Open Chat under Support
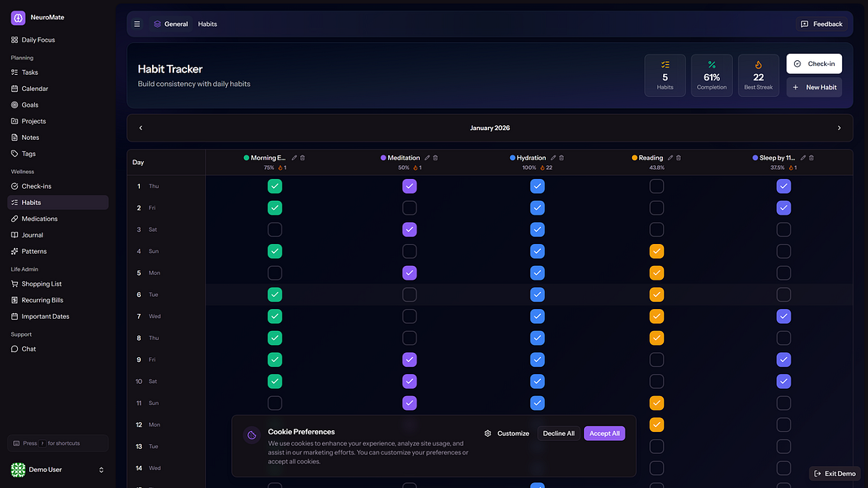This screenshot has height=488, width=868. 58,349
